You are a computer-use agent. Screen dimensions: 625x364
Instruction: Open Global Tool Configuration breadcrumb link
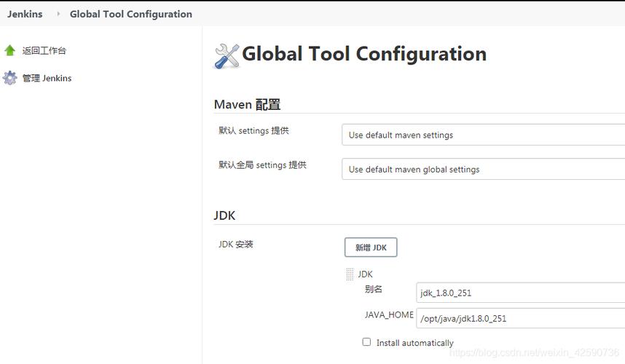point(130,14)
